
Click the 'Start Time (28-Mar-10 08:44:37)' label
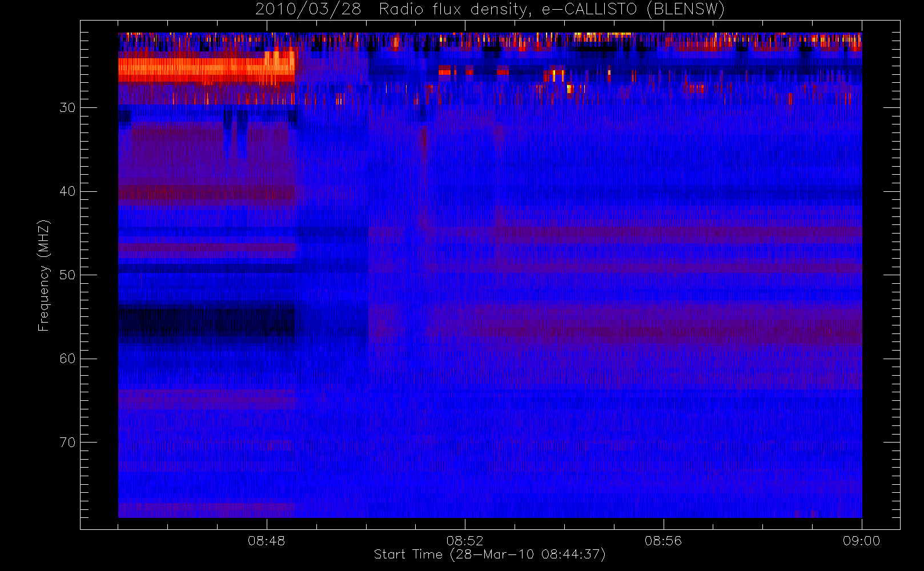[489, 554]
